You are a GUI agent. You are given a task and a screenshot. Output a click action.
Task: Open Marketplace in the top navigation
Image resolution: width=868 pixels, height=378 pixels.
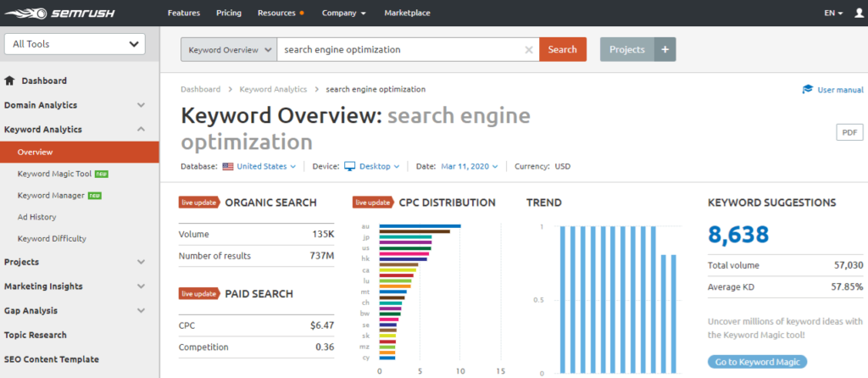pyautogui.click(x=407, y=13)
